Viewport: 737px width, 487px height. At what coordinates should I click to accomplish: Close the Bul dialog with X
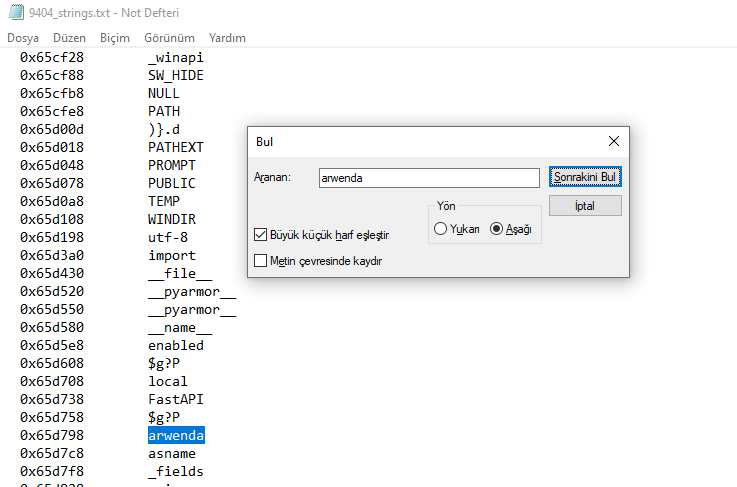click(x=613, y=141)
